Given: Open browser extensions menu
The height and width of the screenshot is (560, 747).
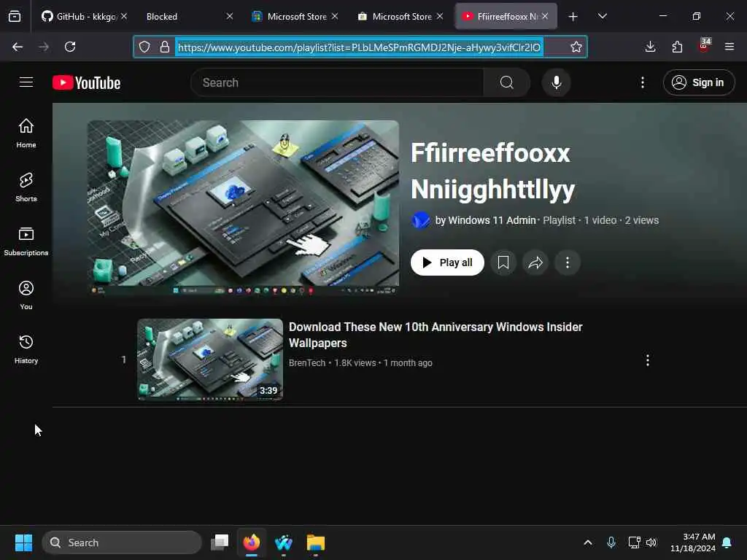Looking at the screenshot, I should coord(677,47).
